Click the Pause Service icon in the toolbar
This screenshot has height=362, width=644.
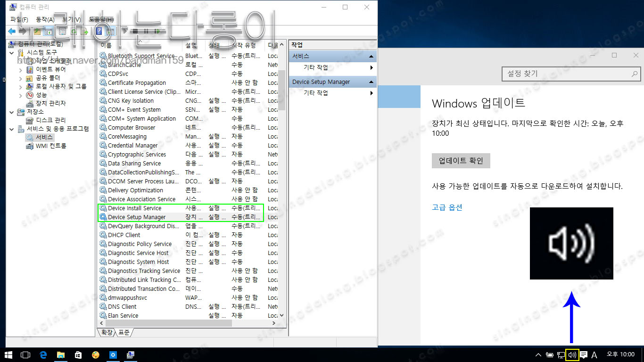point(146,31)
